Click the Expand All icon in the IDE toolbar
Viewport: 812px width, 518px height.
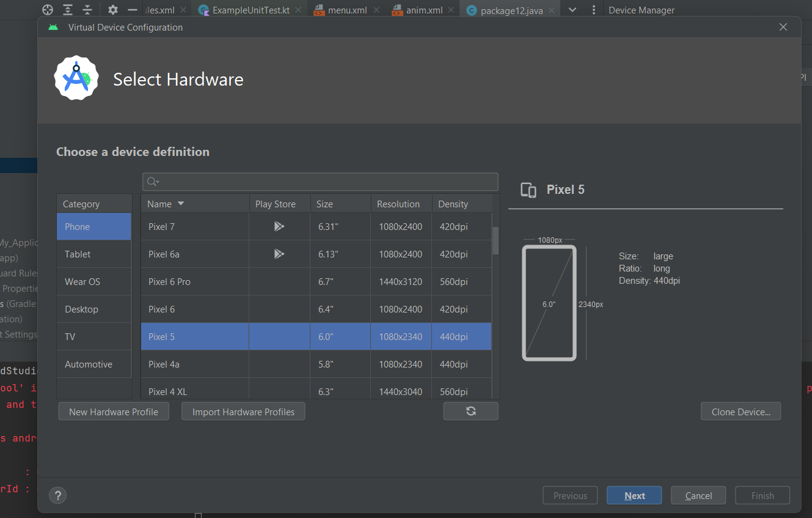pyautogui.click(x=68, y=10)
